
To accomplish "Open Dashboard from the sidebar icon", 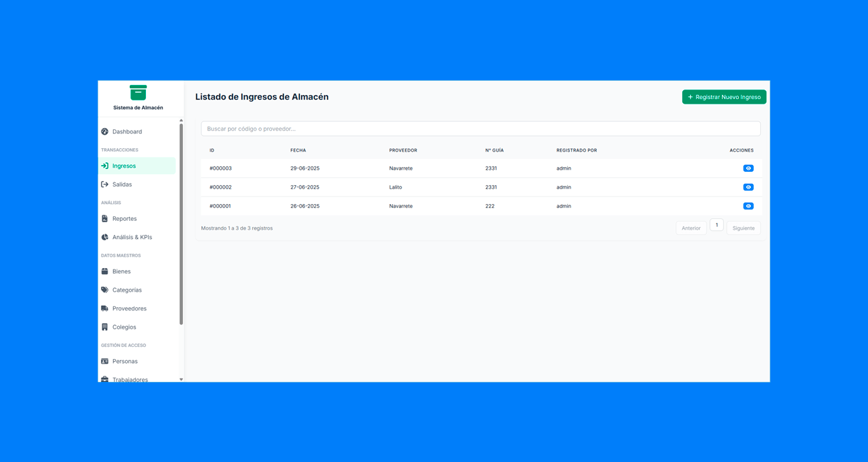I will click(x=105, y=132).
